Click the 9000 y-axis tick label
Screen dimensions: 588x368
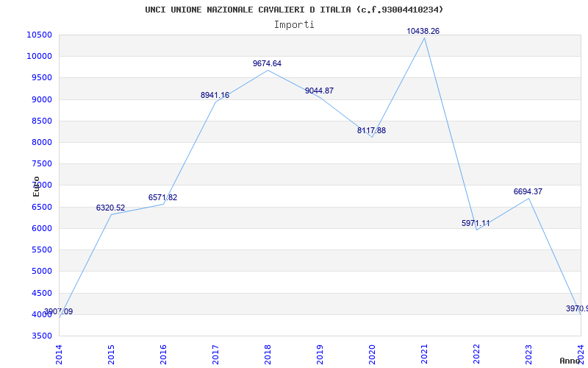pos(41,99)
